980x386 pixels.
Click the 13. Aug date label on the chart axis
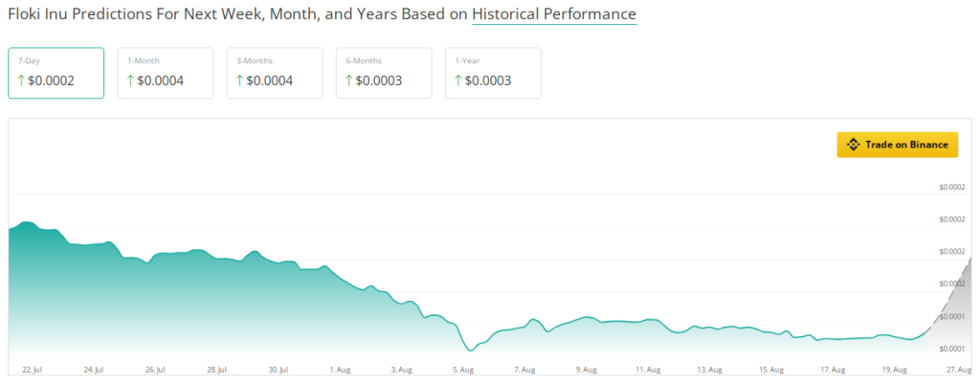pyautogui.click(x=709, y=370)
